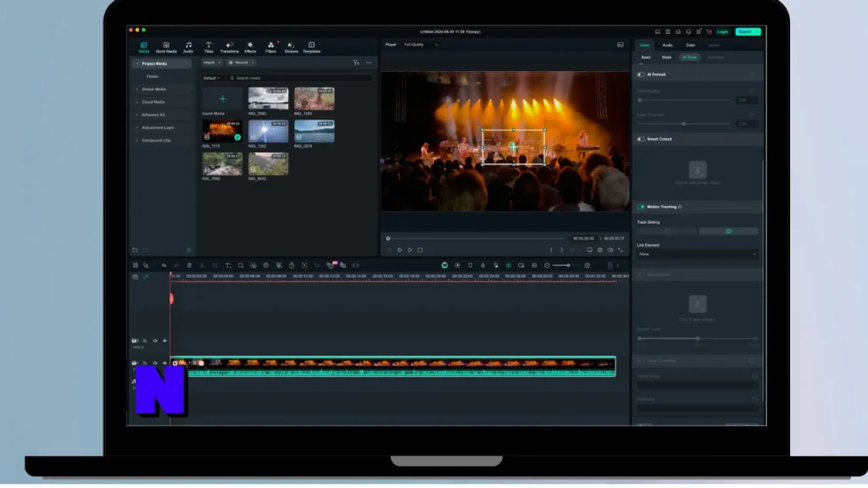Click the Color palette icon in timeline toolbar
The height and width of the screenshot is (488, 868).
(265, 265)
